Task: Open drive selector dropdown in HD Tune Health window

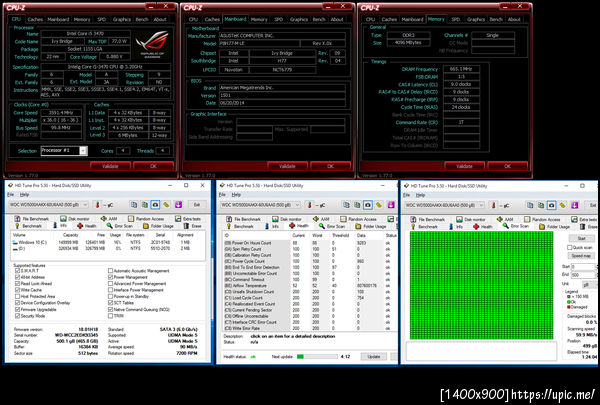Action: pos(260,205)
